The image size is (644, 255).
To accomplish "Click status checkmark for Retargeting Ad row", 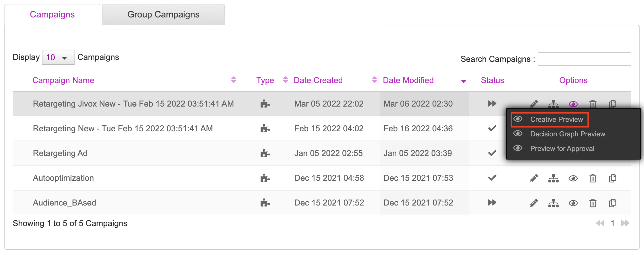I will (x=492, y=153).
